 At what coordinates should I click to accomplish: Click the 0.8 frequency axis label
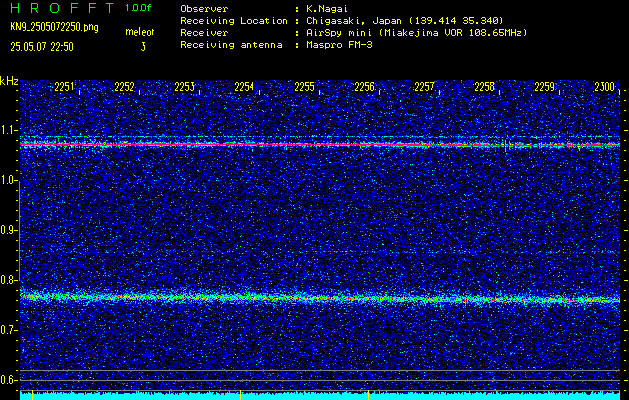(8, 280)
